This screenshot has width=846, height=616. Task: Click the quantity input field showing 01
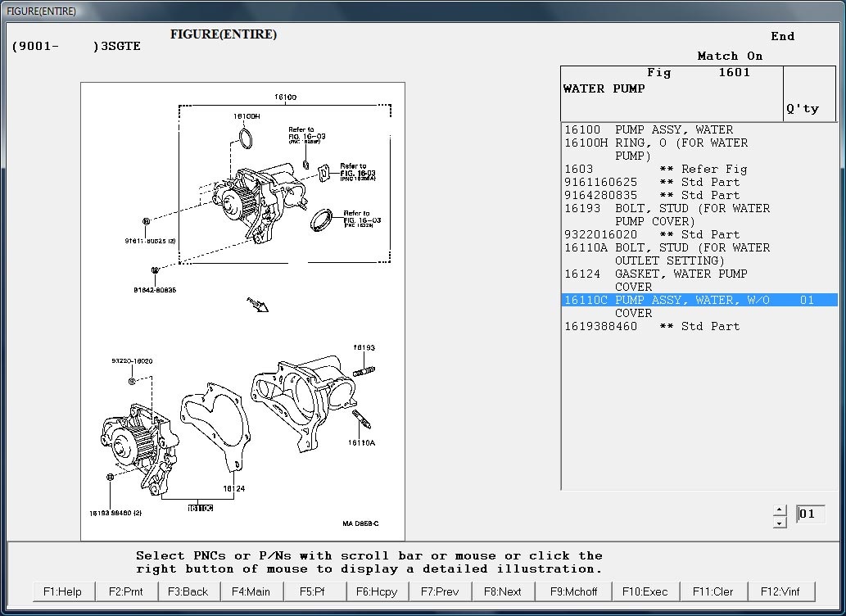point(811,514)
